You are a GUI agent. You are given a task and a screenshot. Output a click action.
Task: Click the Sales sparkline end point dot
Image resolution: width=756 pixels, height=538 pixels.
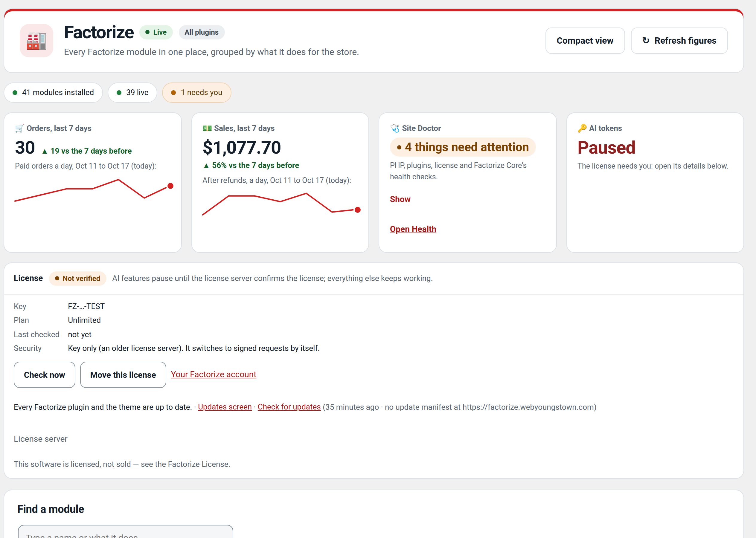pyautogui.click(x=358, y=210)
